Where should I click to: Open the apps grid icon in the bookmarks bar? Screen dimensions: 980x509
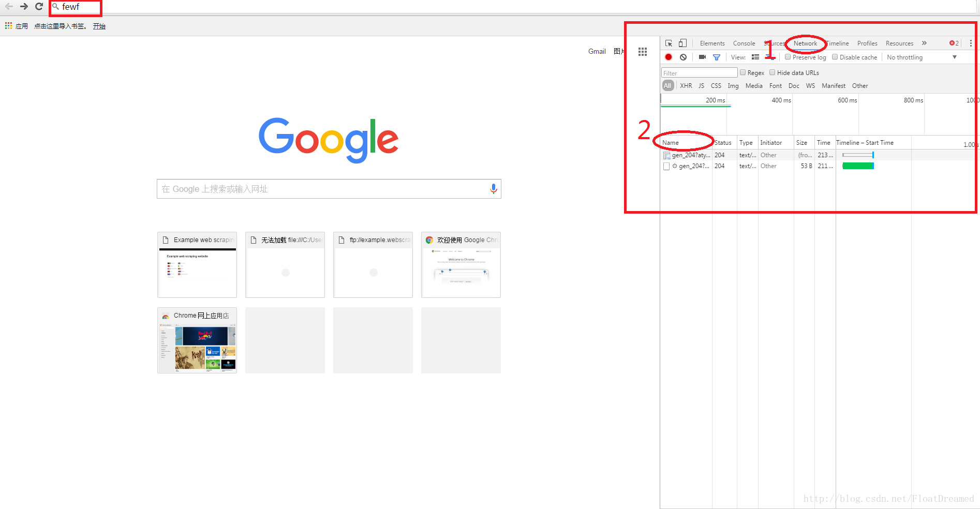click(x=8, y=25)
